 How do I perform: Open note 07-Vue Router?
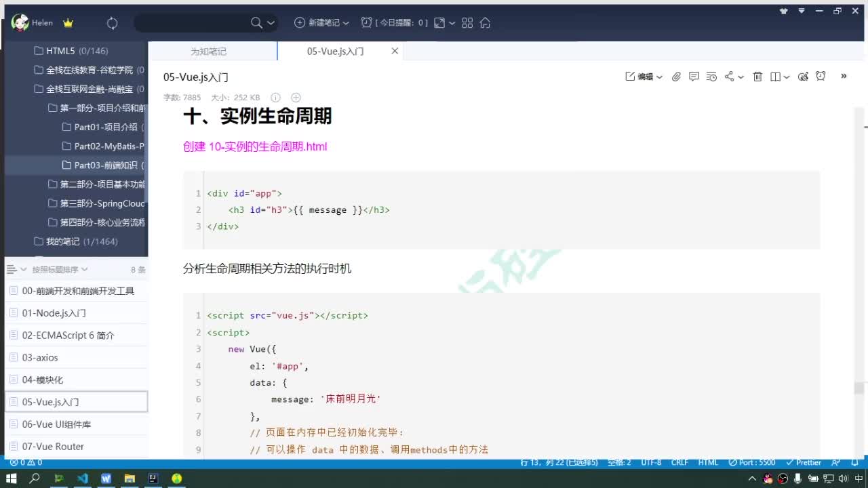pos(76,446)
